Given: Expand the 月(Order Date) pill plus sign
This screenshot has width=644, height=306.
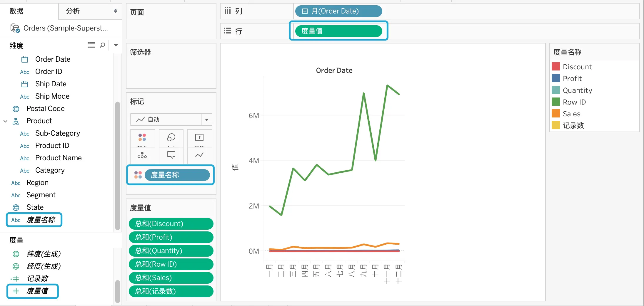Looking at the screenshot, I should 305,11.
